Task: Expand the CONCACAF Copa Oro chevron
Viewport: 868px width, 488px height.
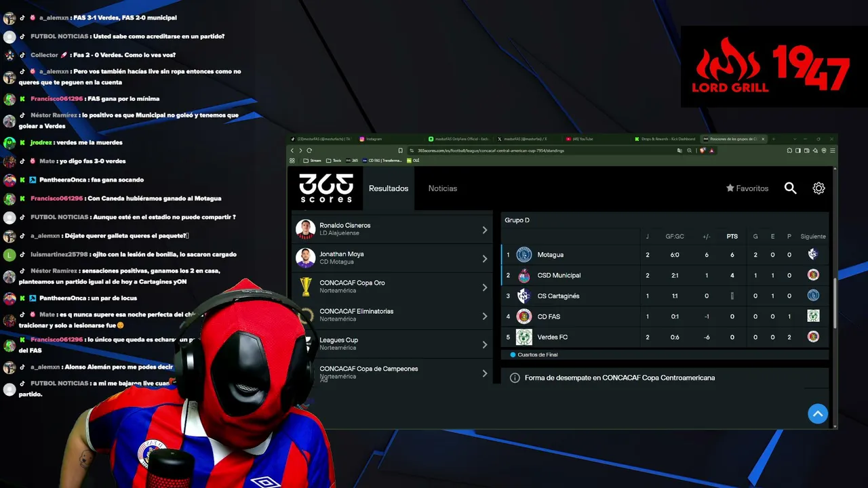Action: (485, 287)
